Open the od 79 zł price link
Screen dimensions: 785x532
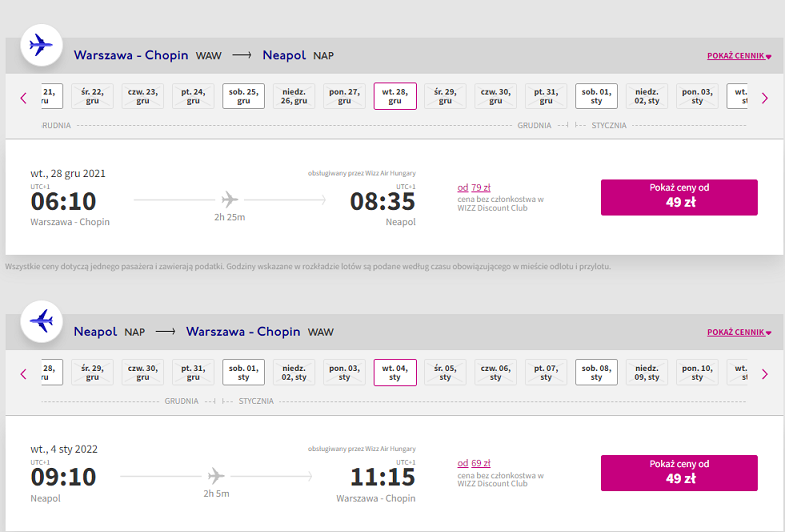[x=474, y=188]
